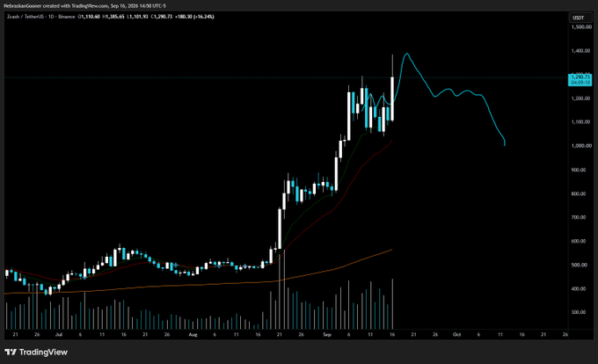Click the 1,200.00 price axis label
The image size is (598, 364).
(581, 98)
